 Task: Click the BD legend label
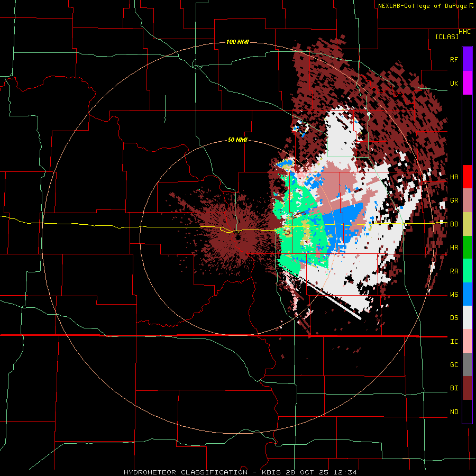pos(454,224)
